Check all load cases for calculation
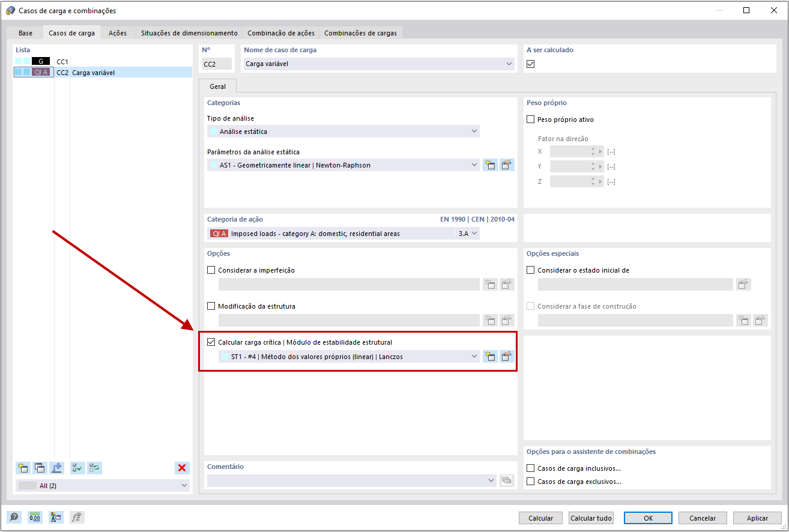789x532 pixels. coord(77,468)
